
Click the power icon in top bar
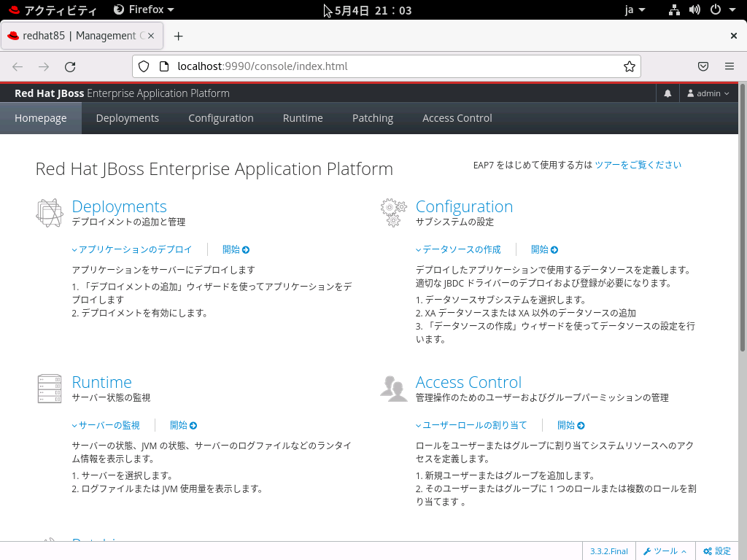(x=716, y=10)
